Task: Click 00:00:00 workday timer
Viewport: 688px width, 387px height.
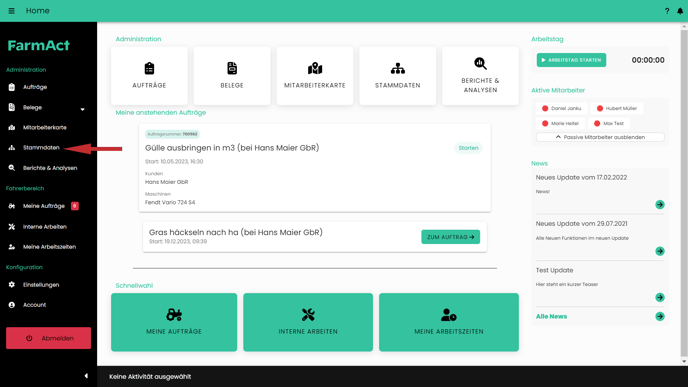Action: (x=648, y=60)
